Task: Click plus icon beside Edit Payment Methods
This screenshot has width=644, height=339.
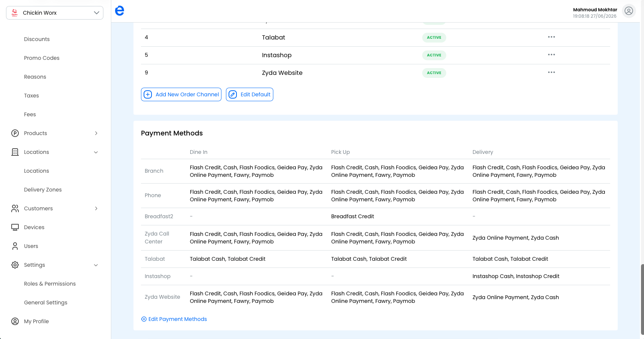Action: tap(144, 319)
